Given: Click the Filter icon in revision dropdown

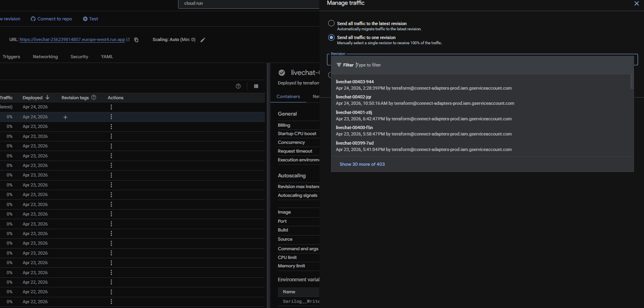Looking at the screenshot, I should [339, 65].
